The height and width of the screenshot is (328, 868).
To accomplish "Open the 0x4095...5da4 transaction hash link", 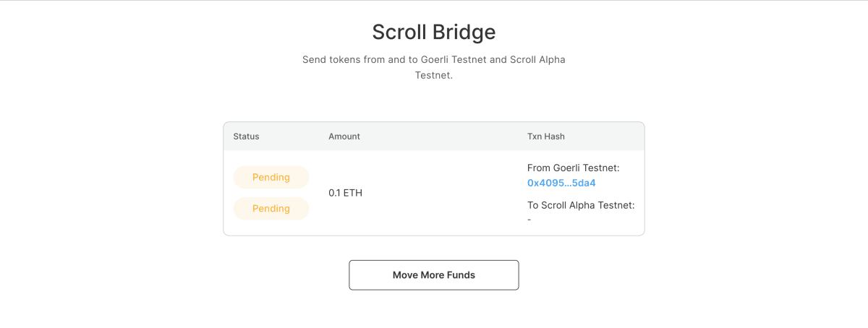I will point(561,183).
